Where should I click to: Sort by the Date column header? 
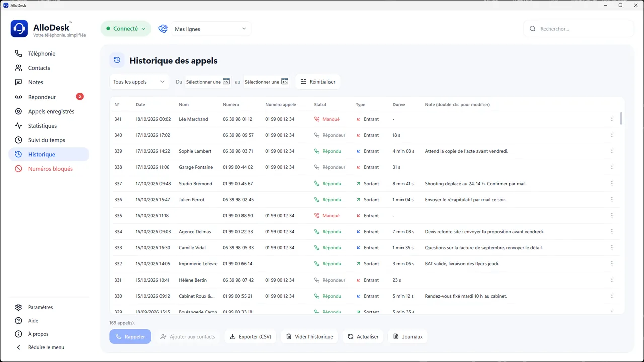tap(140, 105)
